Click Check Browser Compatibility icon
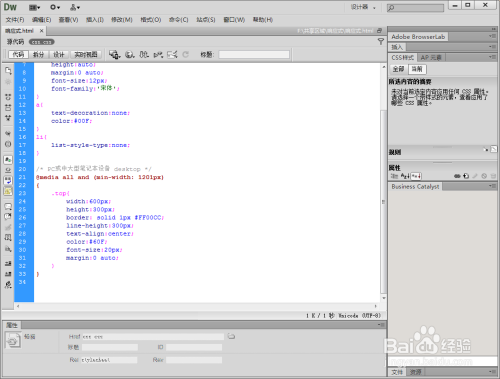 point(172,54)
